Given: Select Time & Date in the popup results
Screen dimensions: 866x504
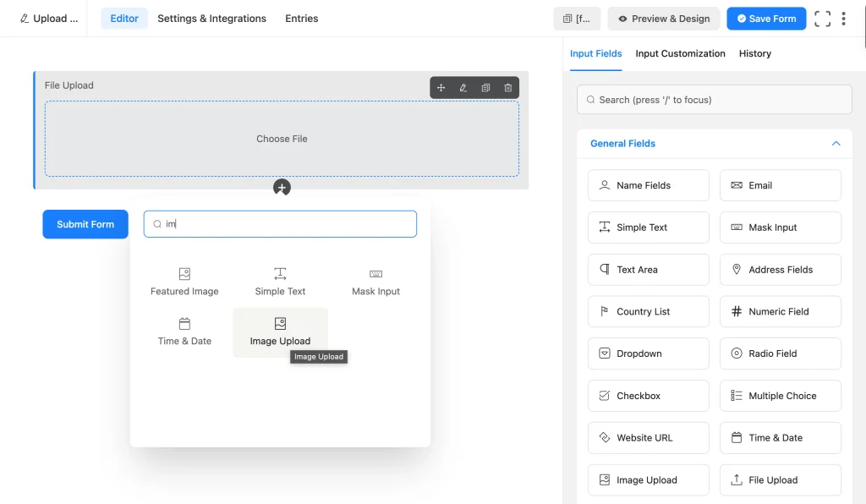Looking at the screenshot, I should point(184,331).
